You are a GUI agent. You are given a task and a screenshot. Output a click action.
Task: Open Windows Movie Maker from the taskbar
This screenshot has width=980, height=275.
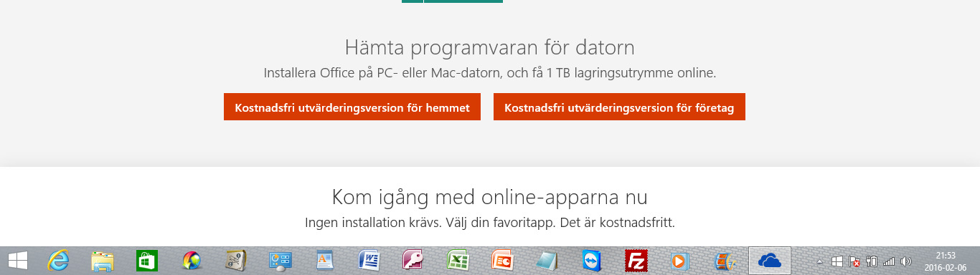pyautogui.click(x=725, y=261)
